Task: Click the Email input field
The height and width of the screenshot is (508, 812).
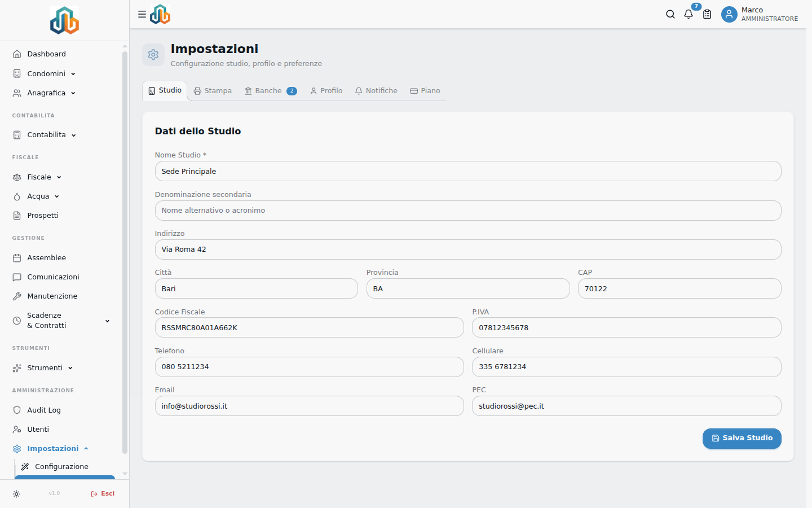Action: click(x=310, y=406)
